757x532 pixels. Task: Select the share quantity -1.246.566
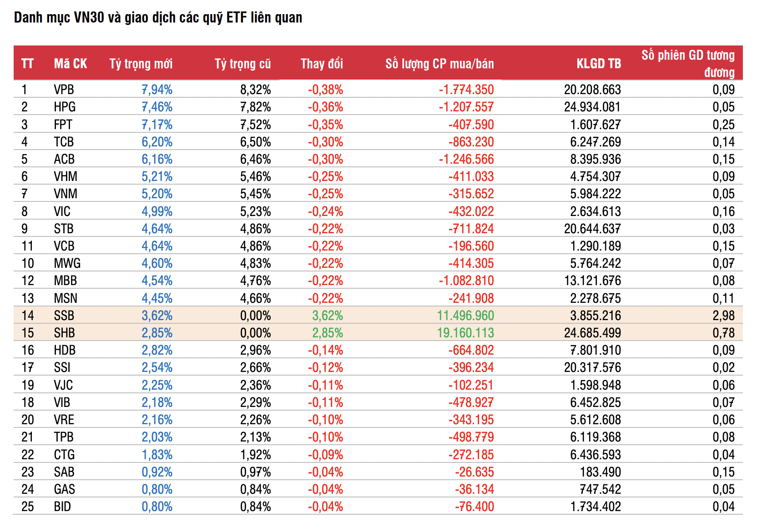(x=466, y=159)
